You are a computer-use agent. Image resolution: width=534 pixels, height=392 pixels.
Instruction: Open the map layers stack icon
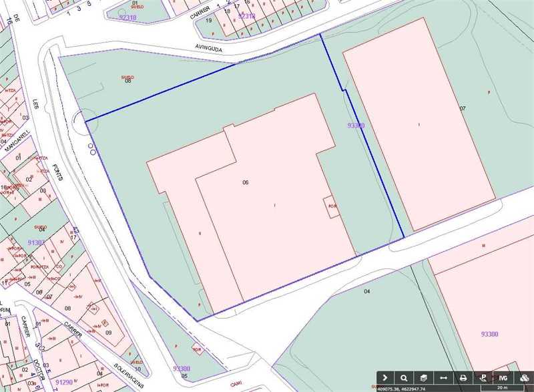[424, 377]
